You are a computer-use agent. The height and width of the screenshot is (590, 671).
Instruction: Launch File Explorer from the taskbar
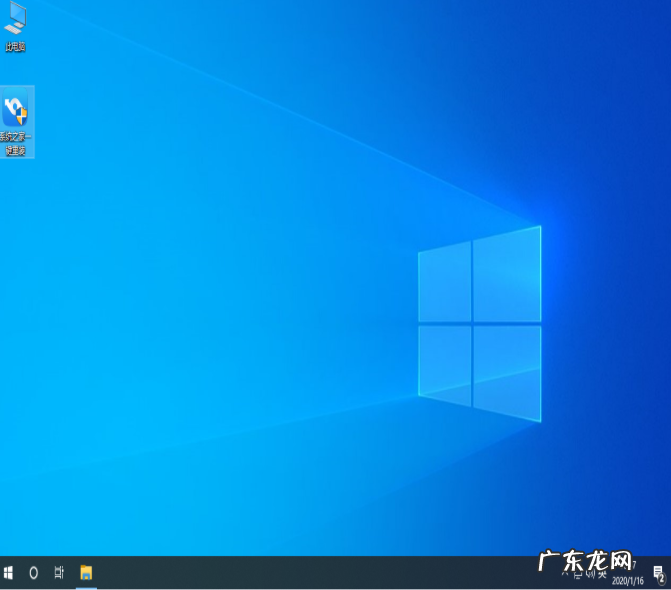86,572
